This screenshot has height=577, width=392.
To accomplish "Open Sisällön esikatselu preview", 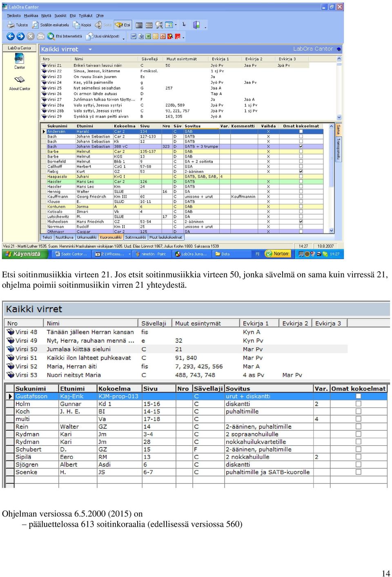I will coord(51,25).
